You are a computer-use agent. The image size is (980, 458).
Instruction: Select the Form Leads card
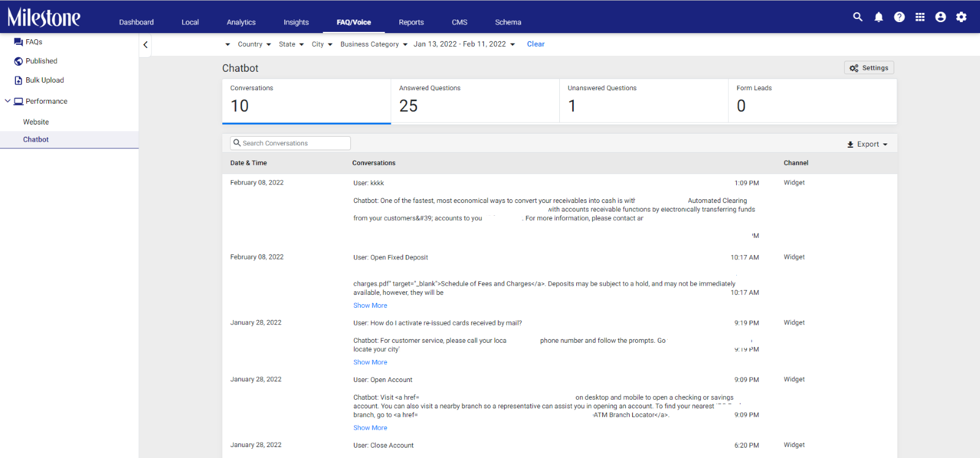[x=813, y=101]
